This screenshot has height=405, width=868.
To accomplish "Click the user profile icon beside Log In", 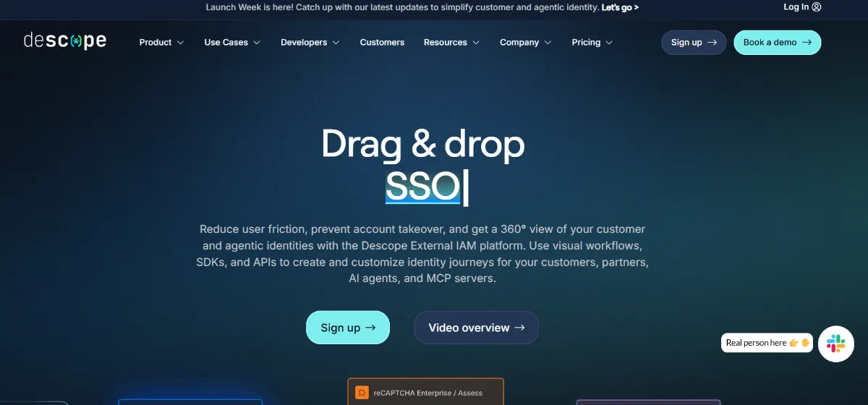I will [817, 7].
